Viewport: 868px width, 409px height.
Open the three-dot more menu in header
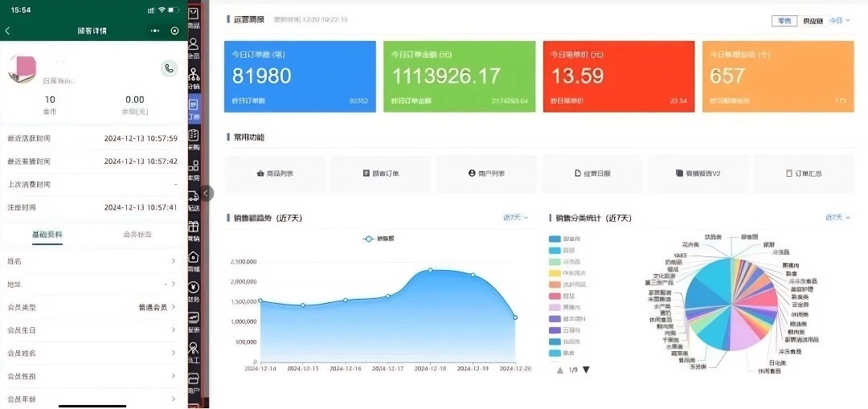pyautogui.click(x=155, y=31)
